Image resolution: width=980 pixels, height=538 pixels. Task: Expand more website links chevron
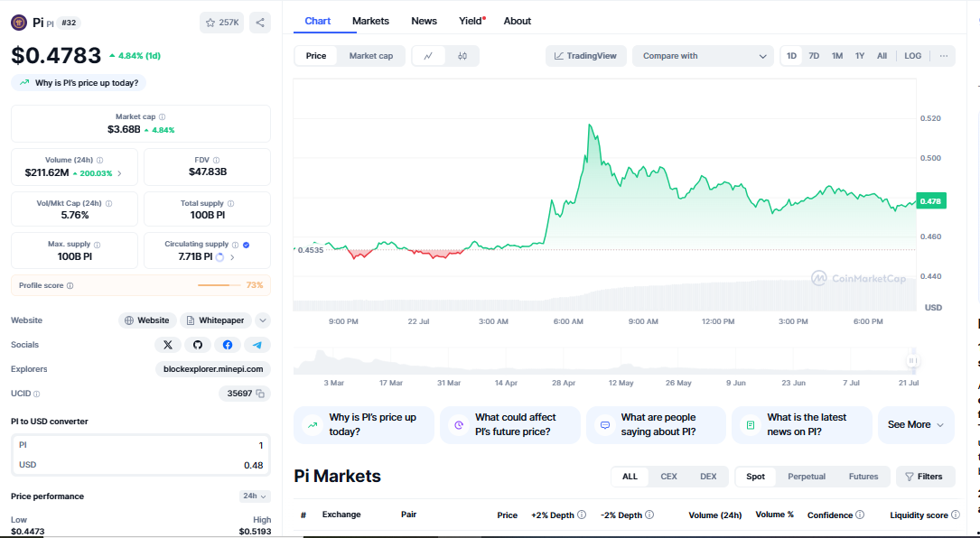point(263,320)
